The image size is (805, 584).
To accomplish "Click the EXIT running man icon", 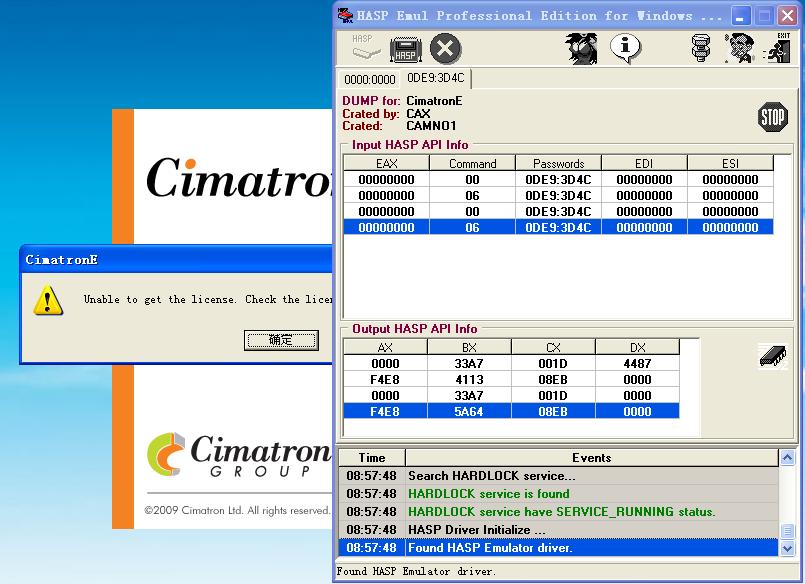I will click(x=779, y=48).
